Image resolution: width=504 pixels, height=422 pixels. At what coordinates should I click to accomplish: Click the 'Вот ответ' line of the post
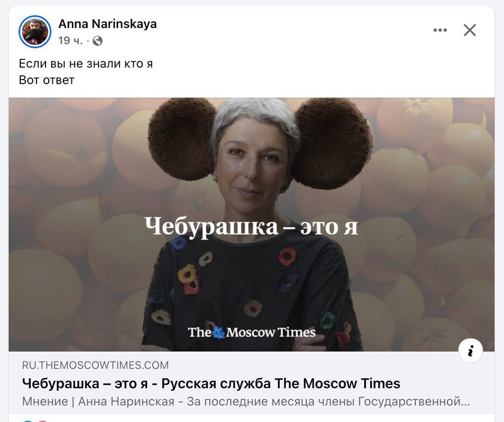click(47, 80)
